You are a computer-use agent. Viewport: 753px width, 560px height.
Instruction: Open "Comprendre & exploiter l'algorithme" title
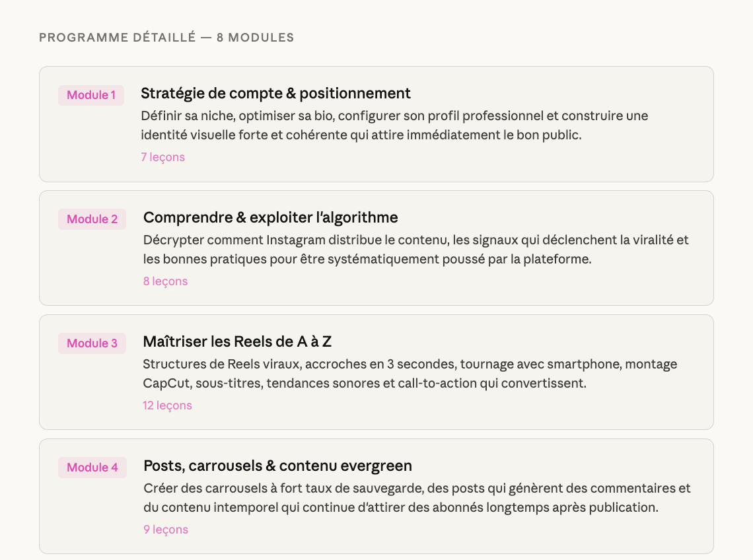270,217
